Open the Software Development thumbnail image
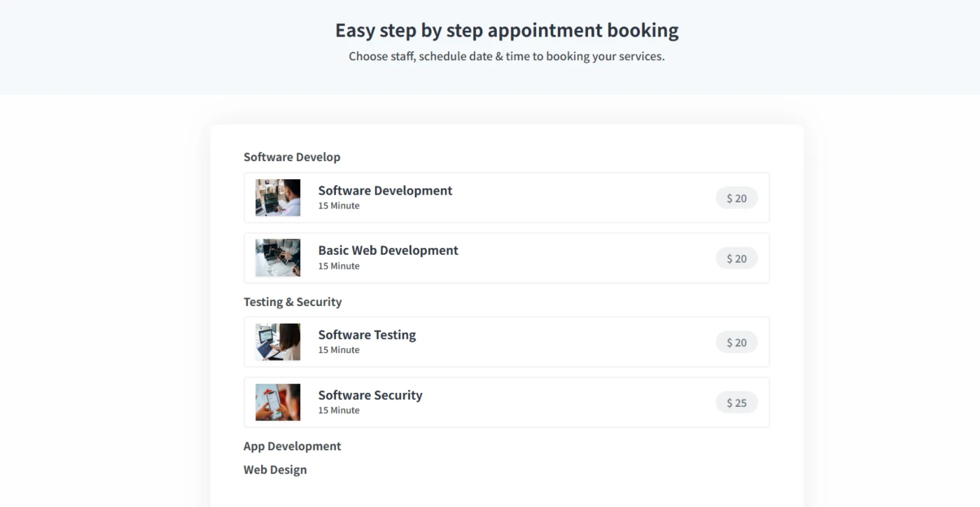The height and width of the screenshot is (507, 980). (x=278, y=197)
